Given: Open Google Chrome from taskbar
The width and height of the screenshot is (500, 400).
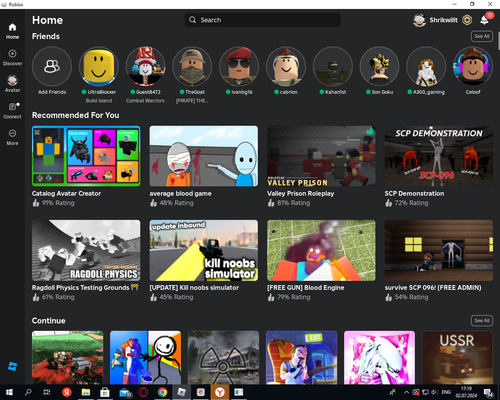Looking at the screenshot, I should pyautogui.click(x=162, y=392).
